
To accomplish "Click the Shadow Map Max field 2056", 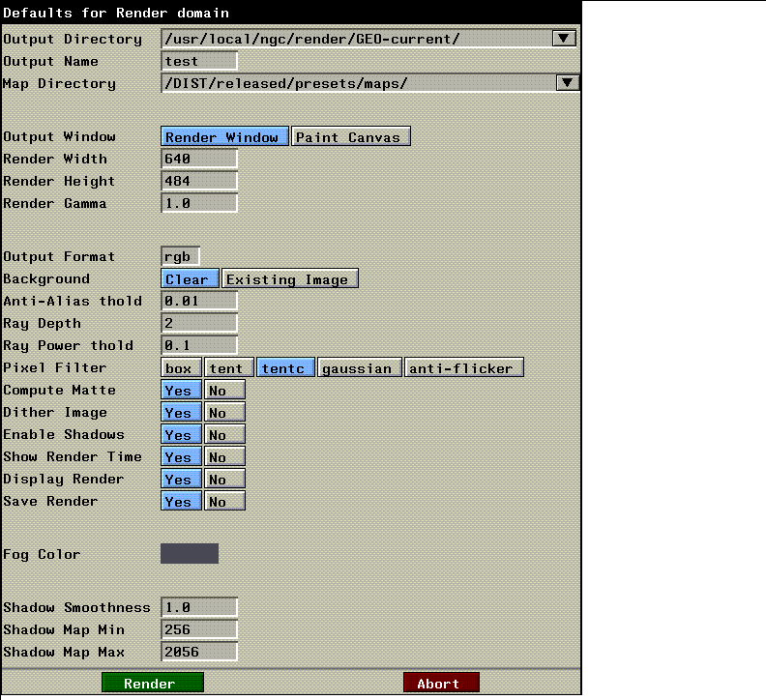I will (x=199, y=652).
